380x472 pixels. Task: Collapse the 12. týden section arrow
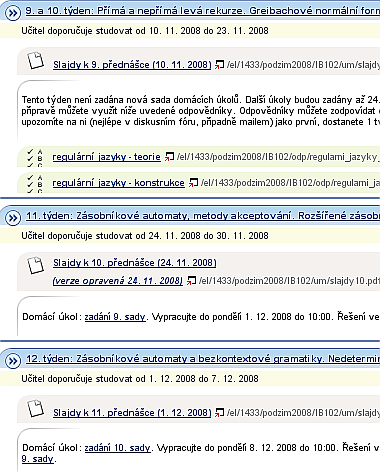[13, 361]
